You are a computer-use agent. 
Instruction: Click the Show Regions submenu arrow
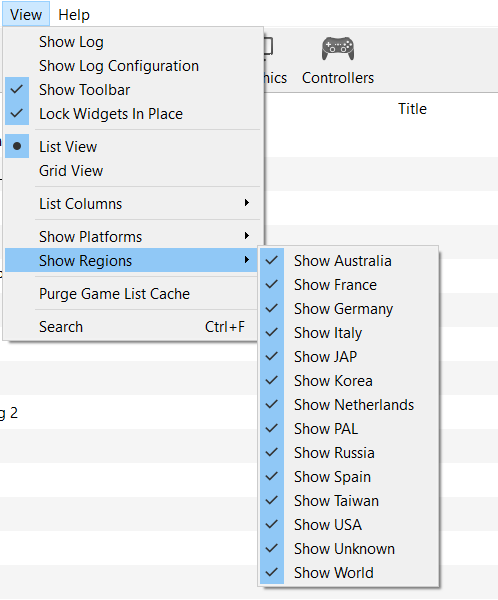pos(247,260)
